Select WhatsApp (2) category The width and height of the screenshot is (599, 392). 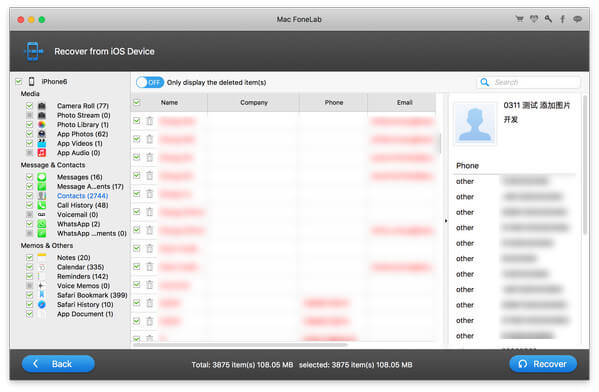tap(79, 224)
